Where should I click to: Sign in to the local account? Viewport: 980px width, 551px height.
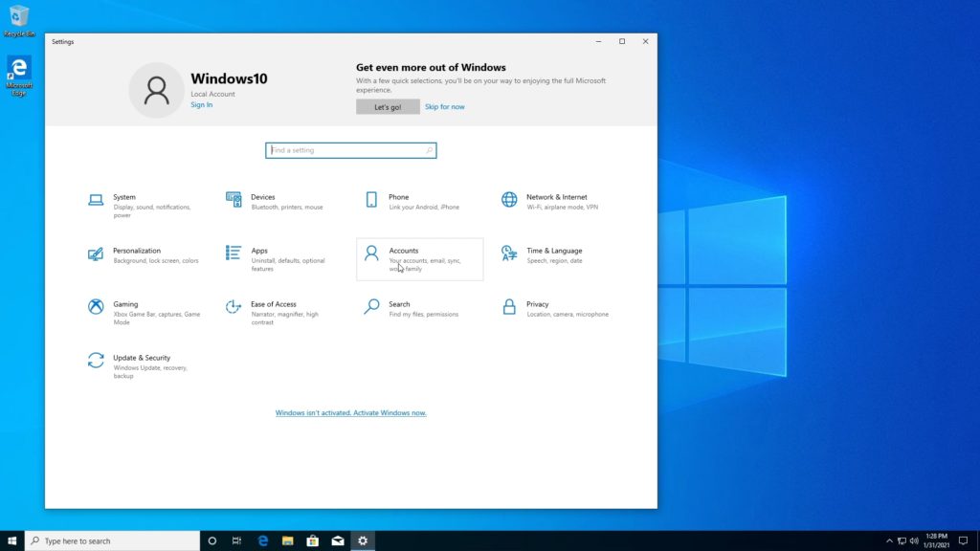(201, 104)
